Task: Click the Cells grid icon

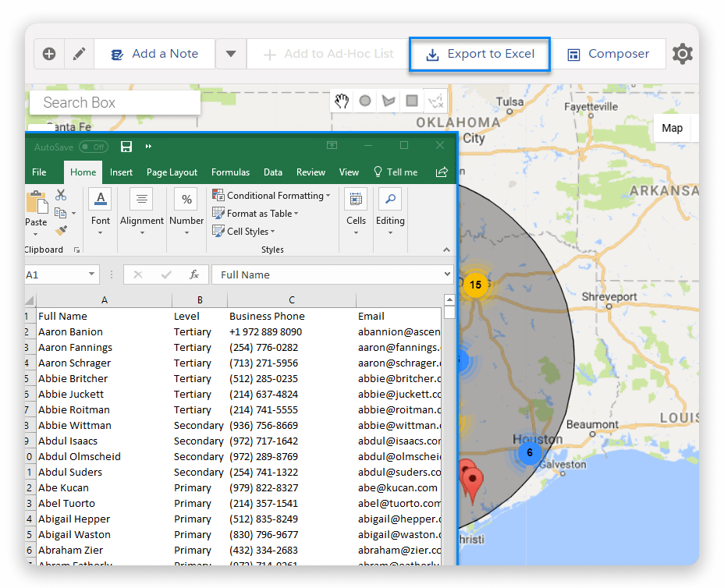Action: [356, 200]
